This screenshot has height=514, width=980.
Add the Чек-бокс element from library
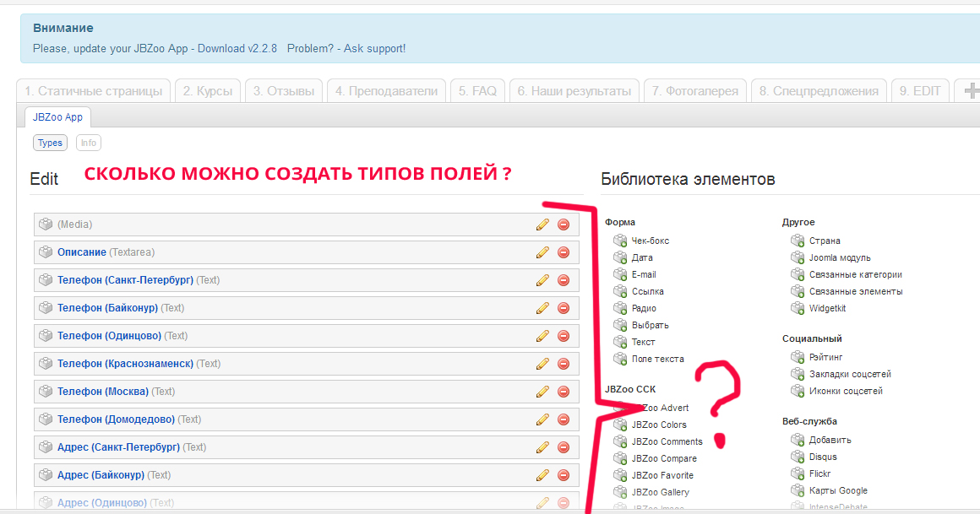click(650, 241)
